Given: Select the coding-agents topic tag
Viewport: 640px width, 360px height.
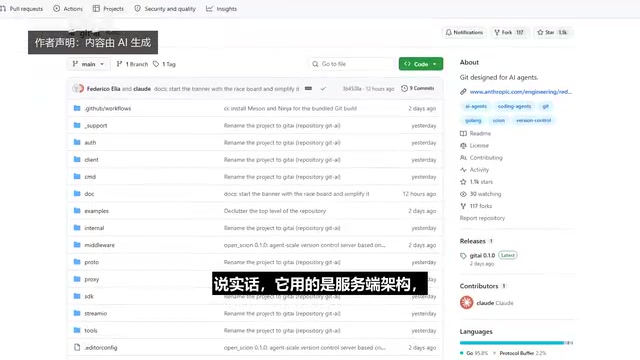Looking at the screenshot, I should click(514, 107).
